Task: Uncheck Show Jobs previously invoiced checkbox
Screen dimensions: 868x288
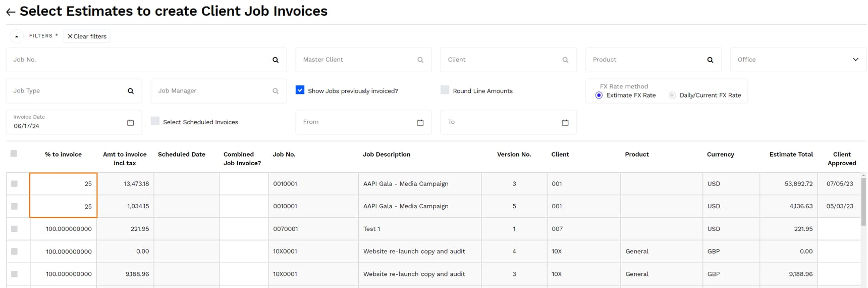Action: point(300,90)
